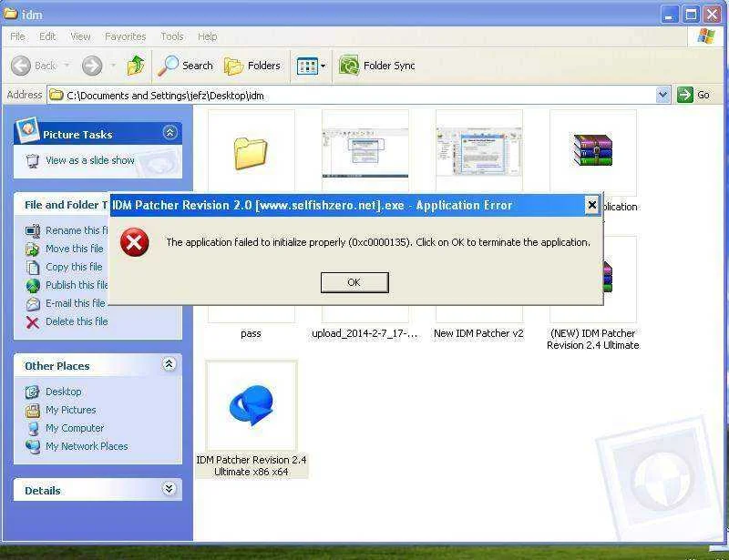The image size is (729, 560).
Task: Close the Application Error dialog with X
Action: (591, 205)
